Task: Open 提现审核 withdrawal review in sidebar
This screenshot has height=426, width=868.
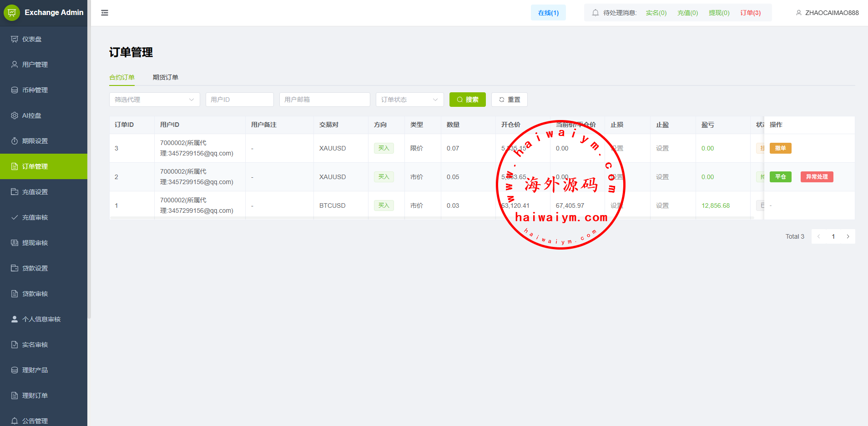Action: click(35, 243)
